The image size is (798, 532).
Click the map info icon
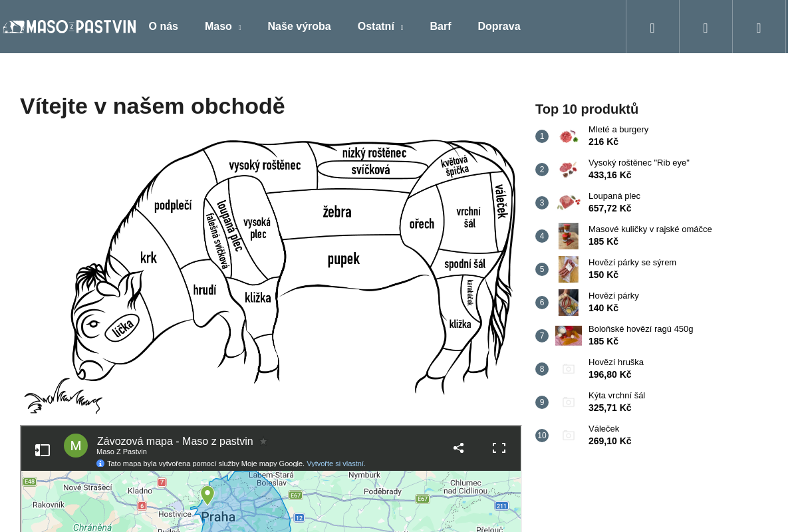pyautogui.click(x=100, y=464)
